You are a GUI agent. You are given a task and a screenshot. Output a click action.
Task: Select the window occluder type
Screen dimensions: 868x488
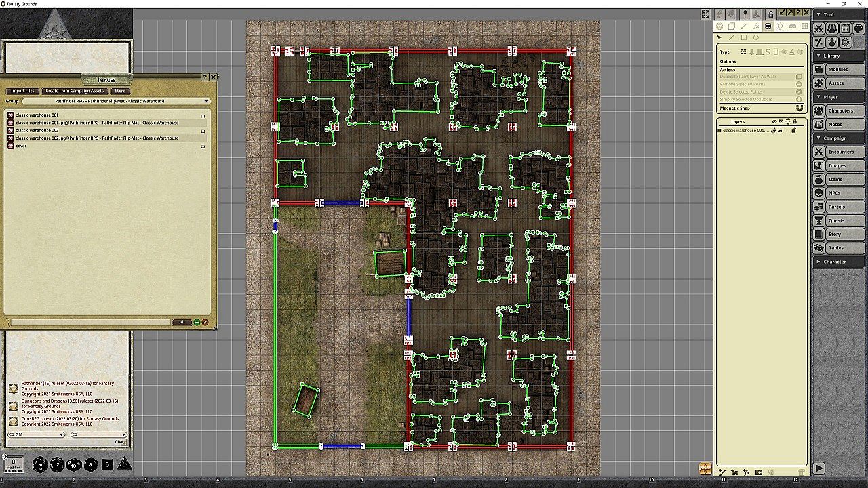click(776, 52)
